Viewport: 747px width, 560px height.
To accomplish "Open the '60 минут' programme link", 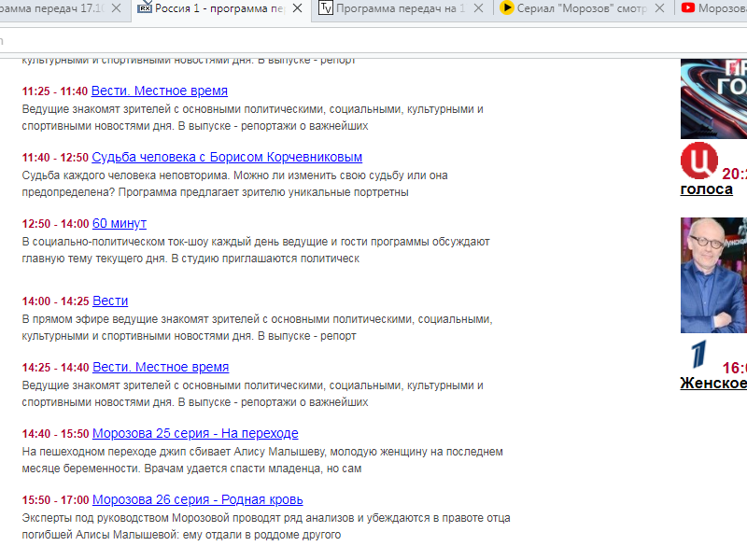I will point(120,223).
